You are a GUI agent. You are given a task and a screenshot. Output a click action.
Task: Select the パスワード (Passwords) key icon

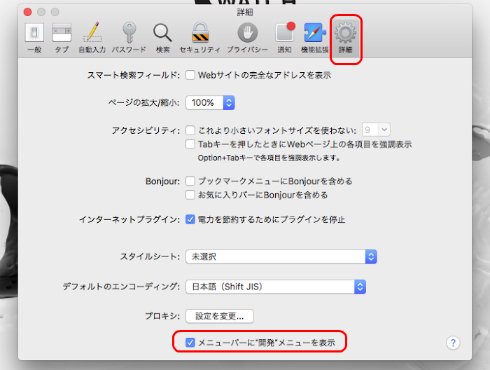click(x=129, y=38)
